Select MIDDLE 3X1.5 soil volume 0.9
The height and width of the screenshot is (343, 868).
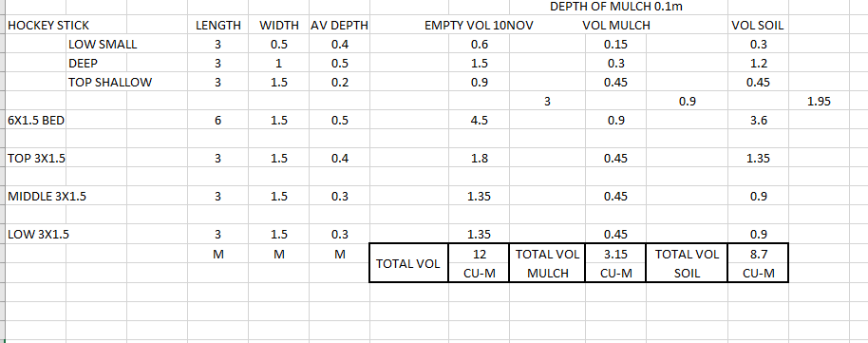click(758, 196)
